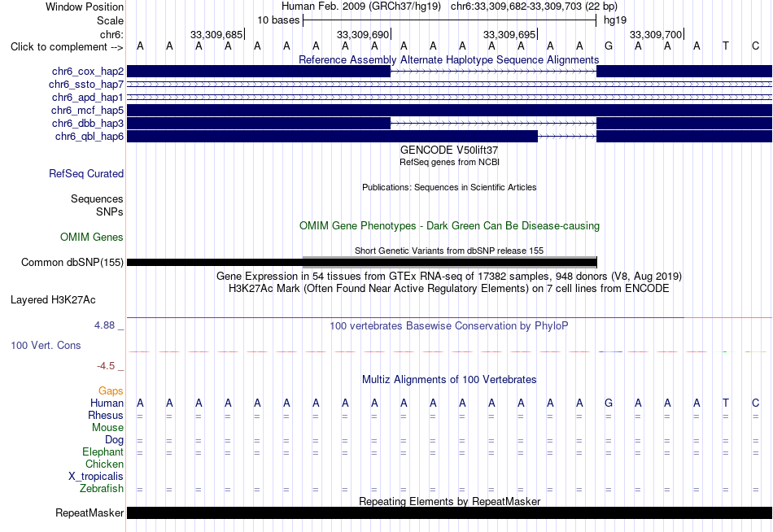Viewport: 773px width, 532px height.
Task: Click the T base in the Human alignment row
Action: coord(725,403)
